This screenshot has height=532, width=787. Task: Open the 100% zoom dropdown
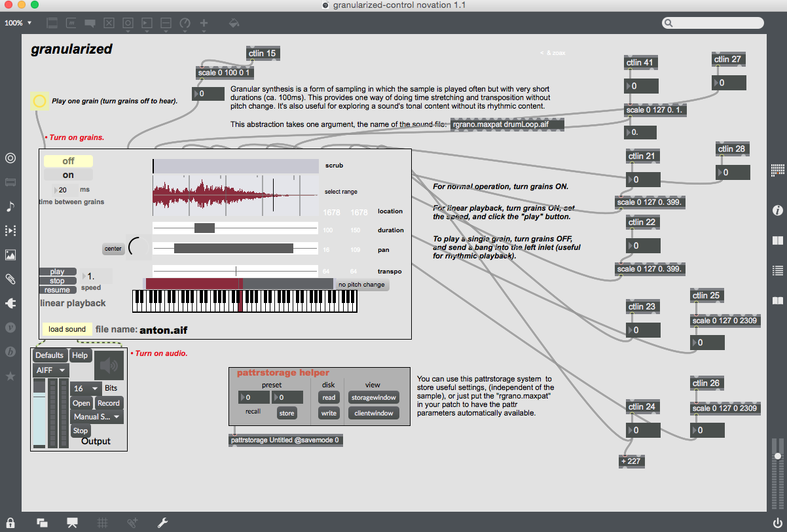(18, 23)
